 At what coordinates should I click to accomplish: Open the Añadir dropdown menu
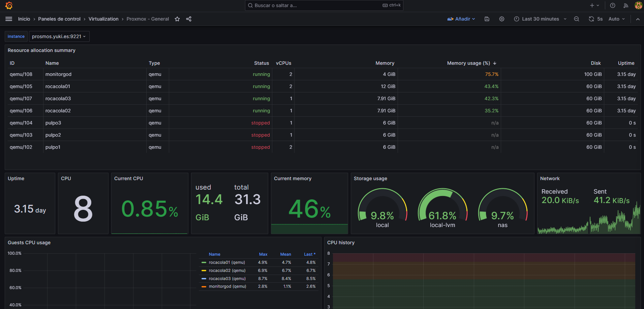(x=461, y=19)
